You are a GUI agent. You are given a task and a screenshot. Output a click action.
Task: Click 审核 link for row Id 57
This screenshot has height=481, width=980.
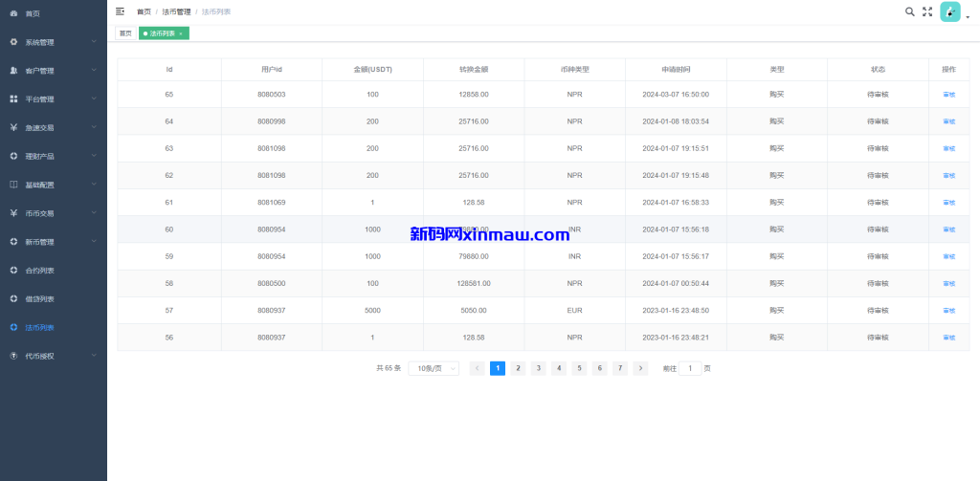948,311
